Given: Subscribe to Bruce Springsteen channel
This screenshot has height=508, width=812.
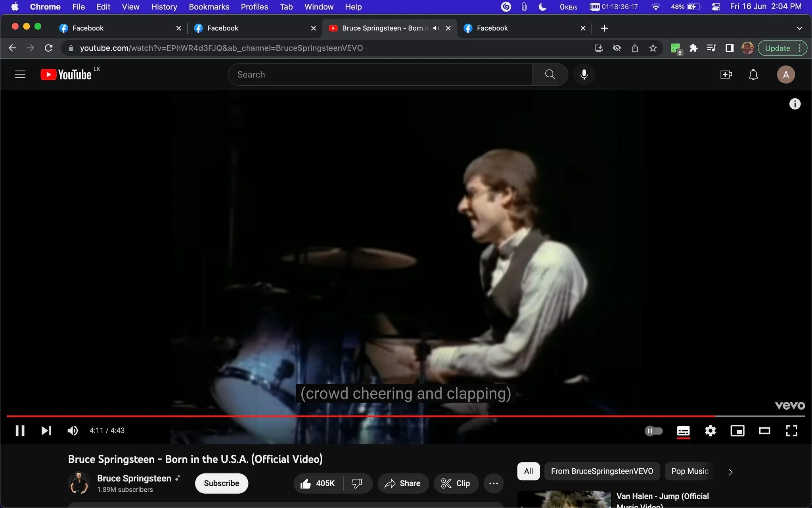Looking at the screenshot, I should click(x=221, y=483).
